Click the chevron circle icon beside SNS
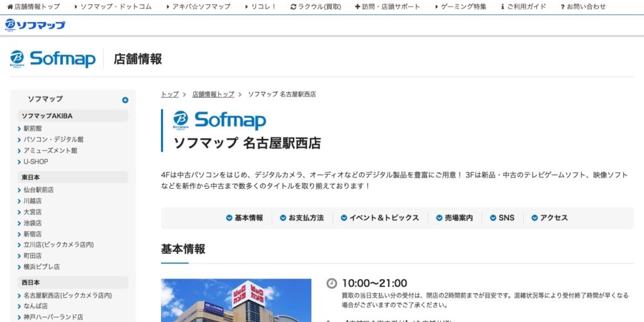Image resolution: width=644 pixels, height=322 pixels. click(493, 218)
